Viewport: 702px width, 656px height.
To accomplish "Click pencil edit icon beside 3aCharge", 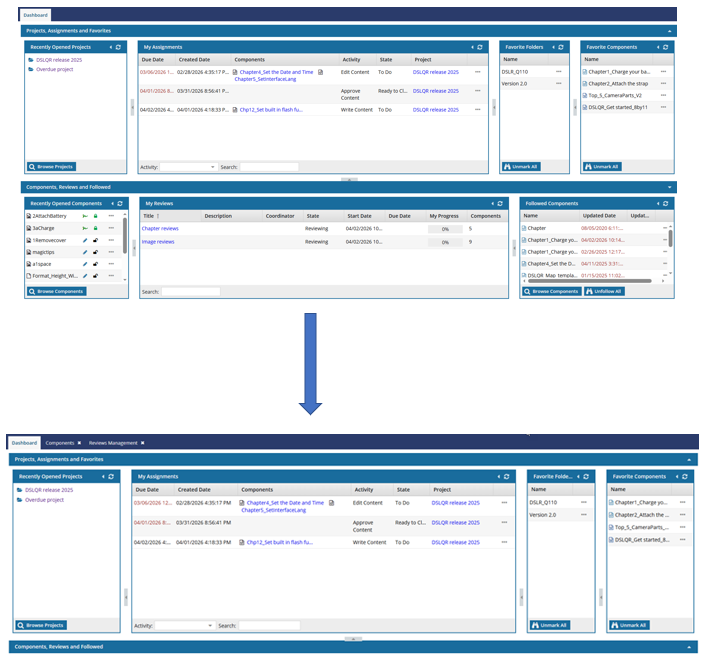I will pyautogui.click(x=85, y=228).
